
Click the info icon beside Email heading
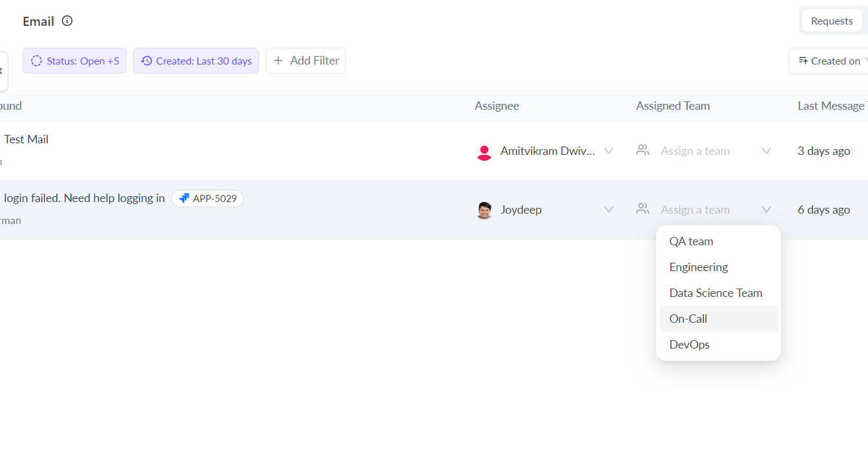point(67,21)
